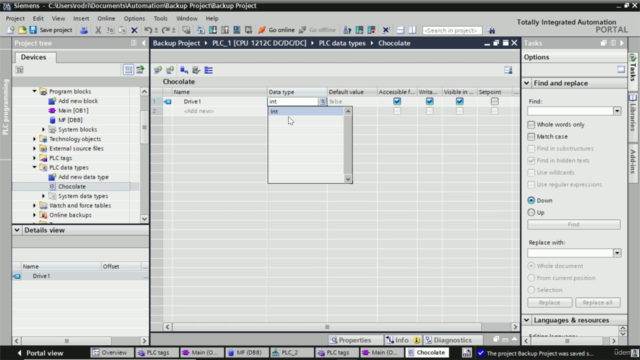The image size is (640, 360).
Task: Click the Undo arrow icon
Action: pyautogui.click(x=148, y=30)
